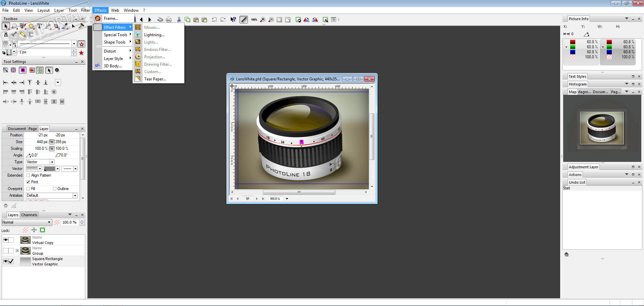Click the Zoom In magnifier icon

coord(263,20)
